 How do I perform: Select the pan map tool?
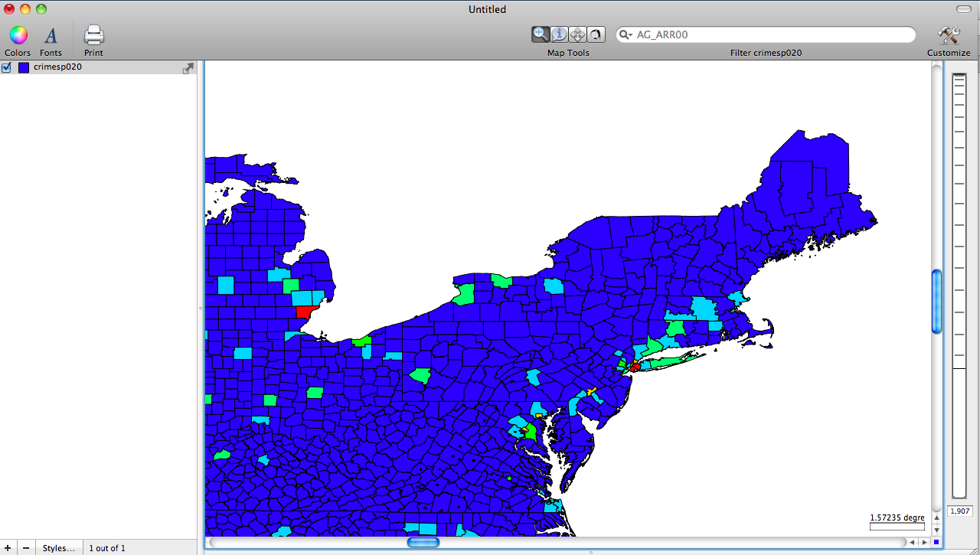point(578,34)
